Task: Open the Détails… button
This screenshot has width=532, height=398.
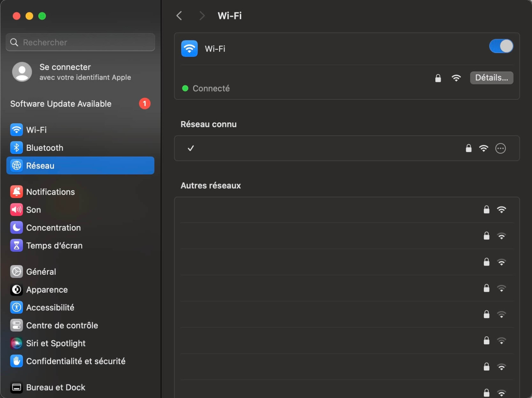Action: point(492,78)
